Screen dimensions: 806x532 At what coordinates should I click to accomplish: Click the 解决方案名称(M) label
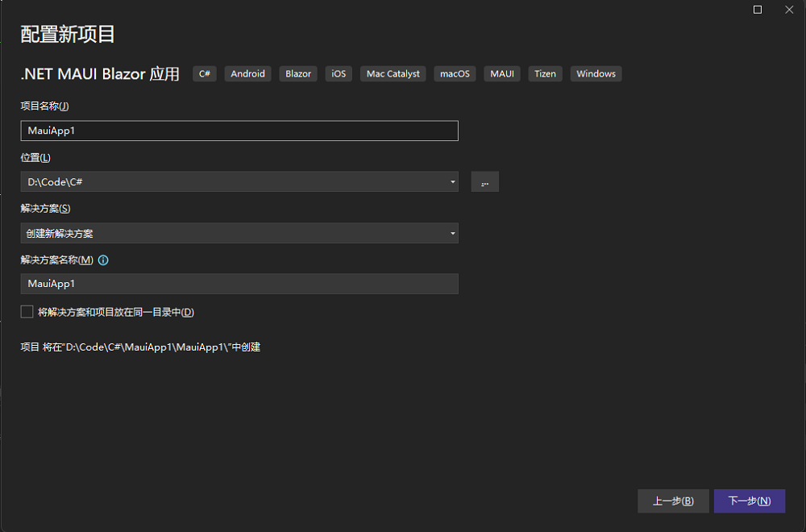click(x=57, y=260)
